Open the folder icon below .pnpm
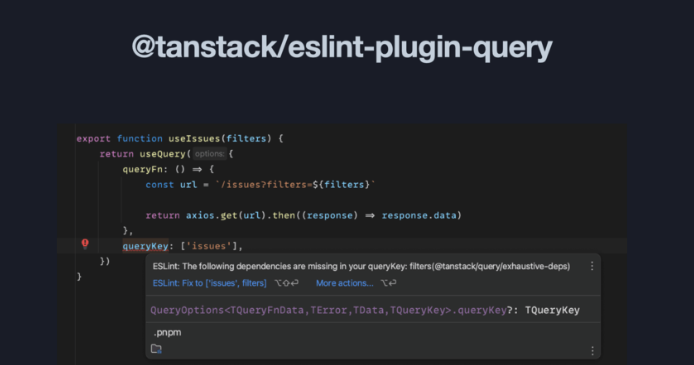The image size is (694, 365). [x=156, y=349]
